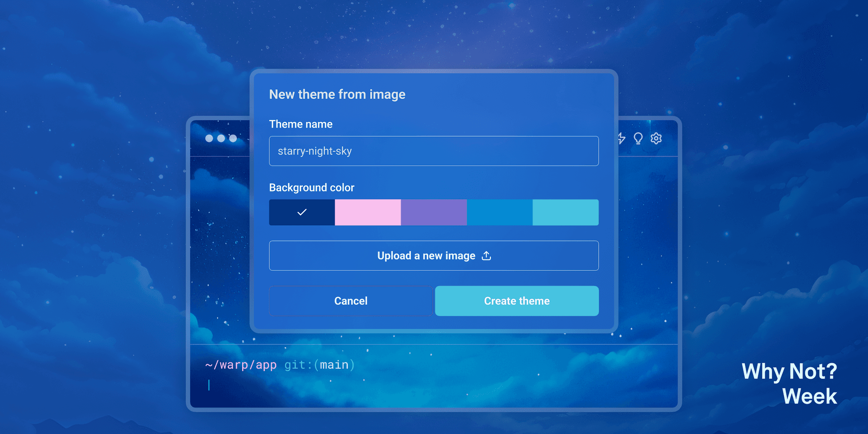Click the git main branch text in the prompt
868x434 pixels.
pos(319,365)
